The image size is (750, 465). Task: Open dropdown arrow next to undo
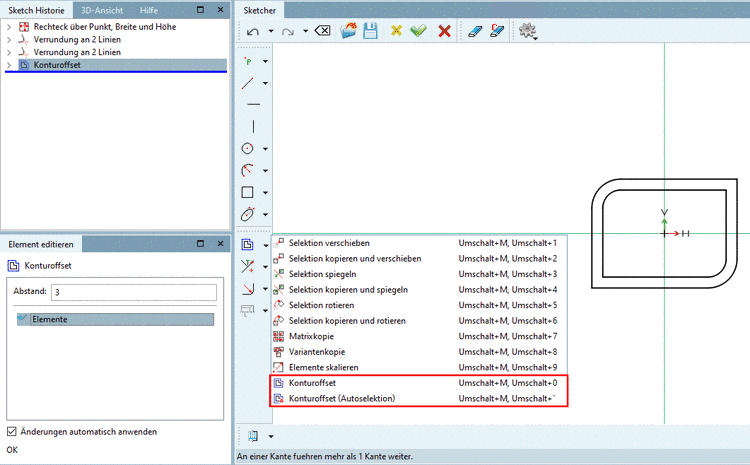click(x=271, y=31)
